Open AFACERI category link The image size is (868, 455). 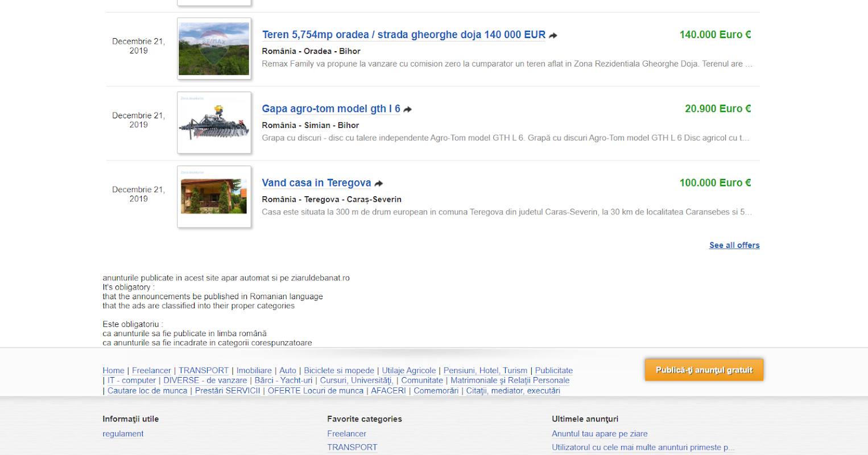tap(388, 391)
